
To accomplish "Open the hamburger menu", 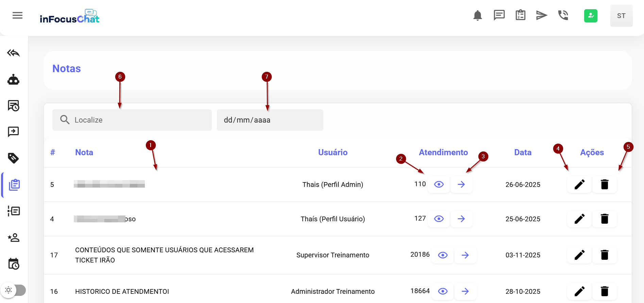I will [17, 16].
